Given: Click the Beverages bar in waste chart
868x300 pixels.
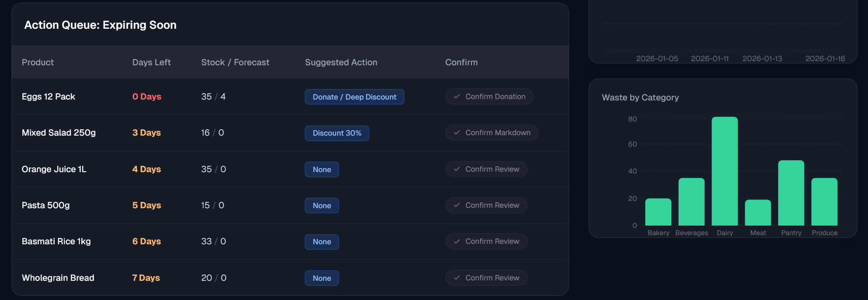Looking at the screenshot, I should tap(691, 202).
